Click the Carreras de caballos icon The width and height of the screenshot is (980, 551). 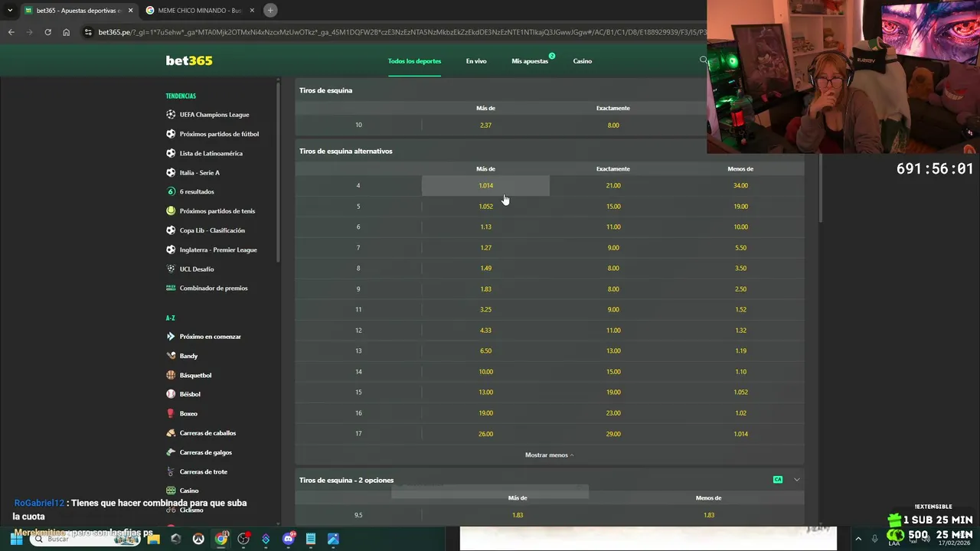point(171,433)
